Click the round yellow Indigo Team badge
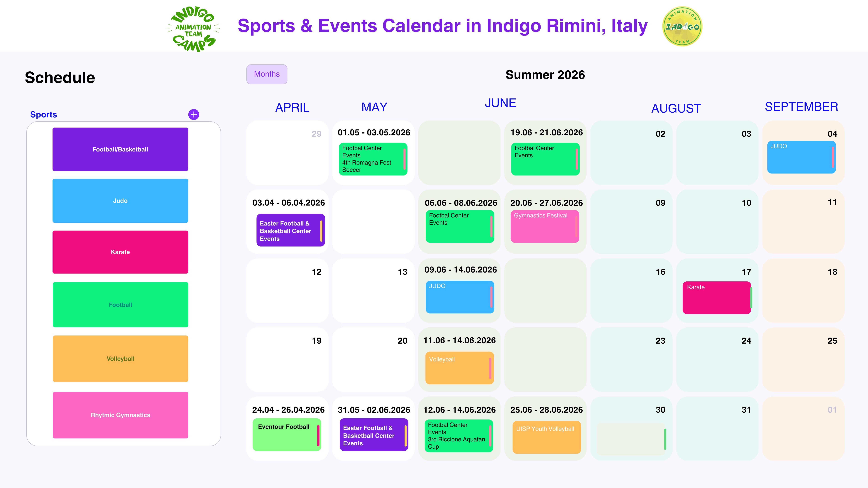868x488 pixels. click(x=682, y=27)
